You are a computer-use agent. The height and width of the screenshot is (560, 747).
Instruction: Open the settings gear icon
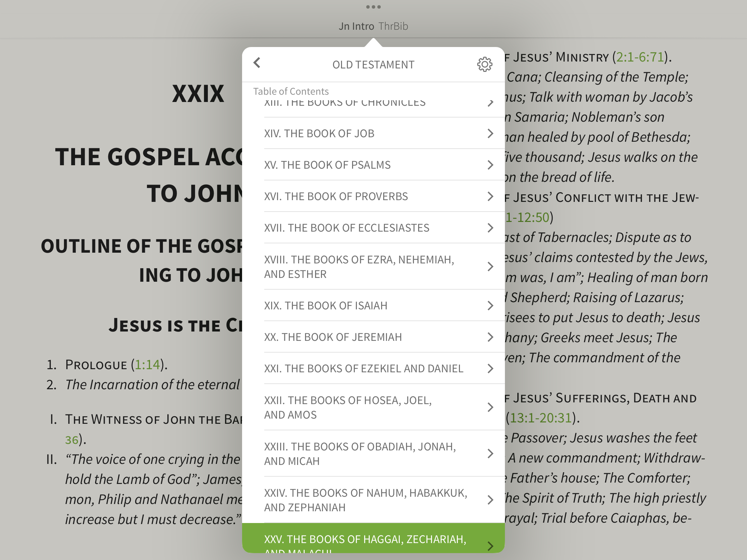(x=485, y=64)
